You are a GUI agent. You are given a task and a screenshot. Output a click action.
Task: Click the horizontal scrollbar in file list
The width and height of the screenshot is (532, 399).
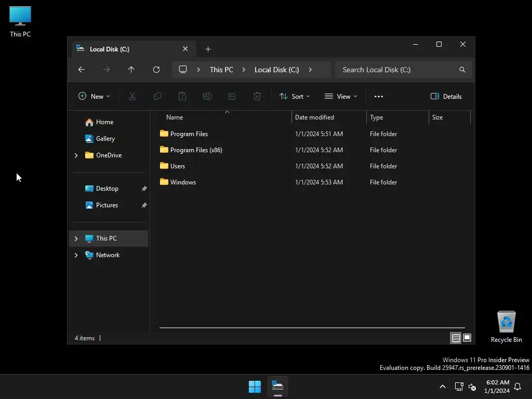click(312, 328)
